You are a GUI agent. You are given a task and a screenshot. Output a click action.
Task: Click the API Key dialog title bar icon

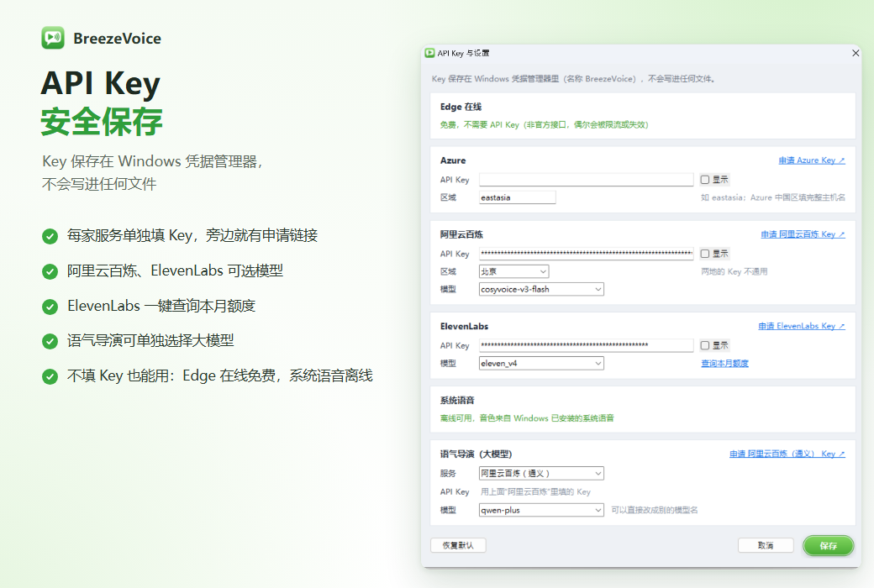coord(429,53)
